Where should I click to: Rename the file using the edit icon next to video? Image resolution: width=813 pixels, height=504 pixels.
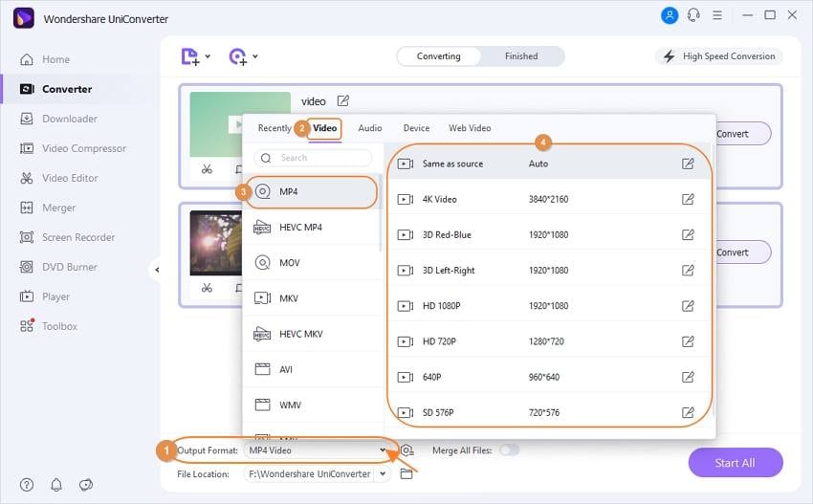click(343, 100)
